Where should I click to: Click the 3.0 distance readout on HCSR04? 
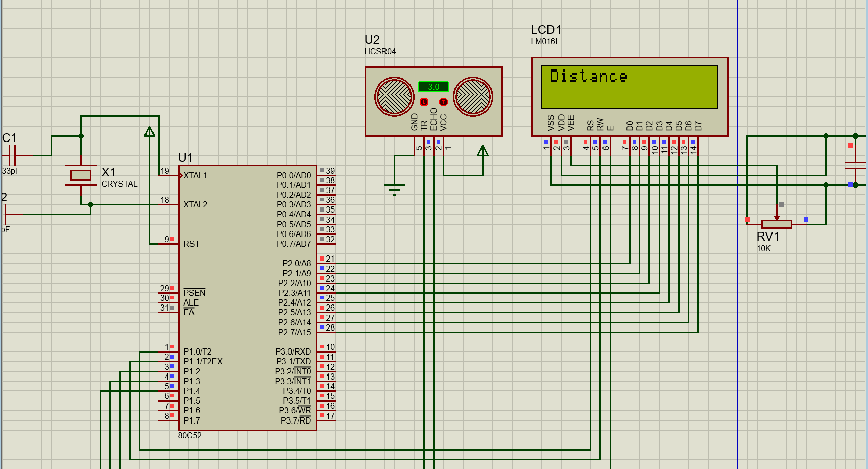[x=433, y=87]
